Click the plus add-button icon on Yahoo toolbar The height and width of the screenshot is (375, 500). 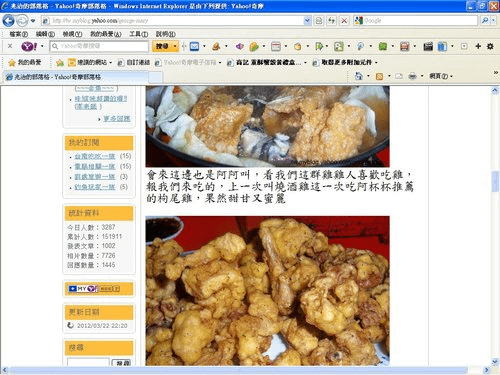[x=478, y=46]
